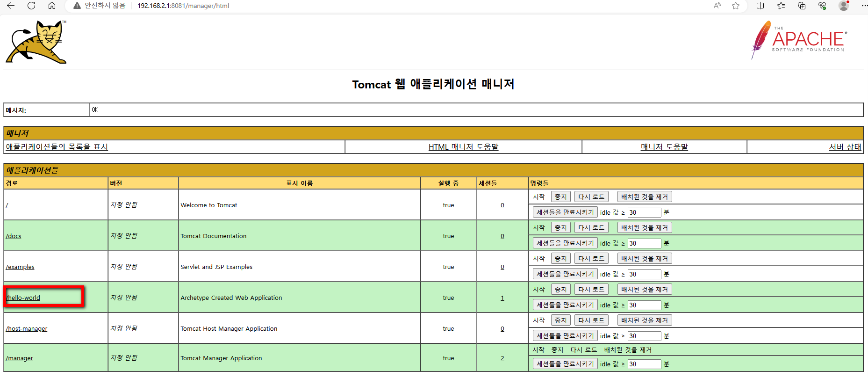
Task: Open the /hello-world application link
Action: click(x=23, y=298)
